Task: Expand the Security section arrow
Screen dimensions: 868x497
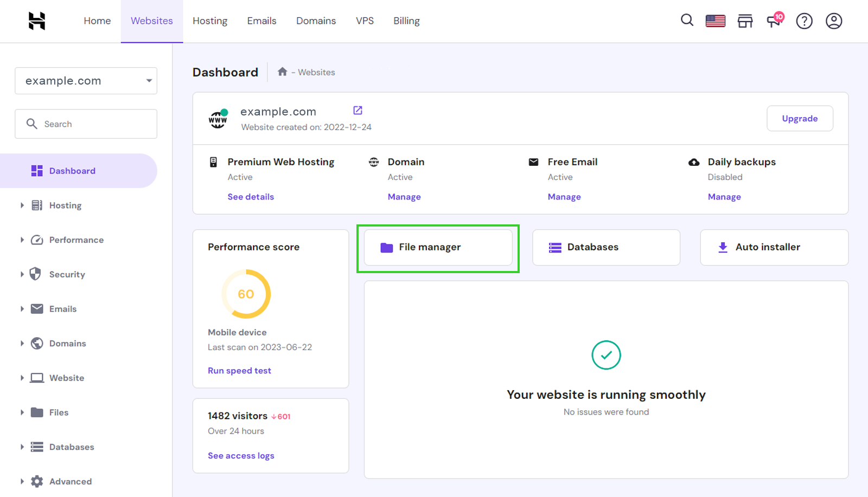Action: coord(22,274)
